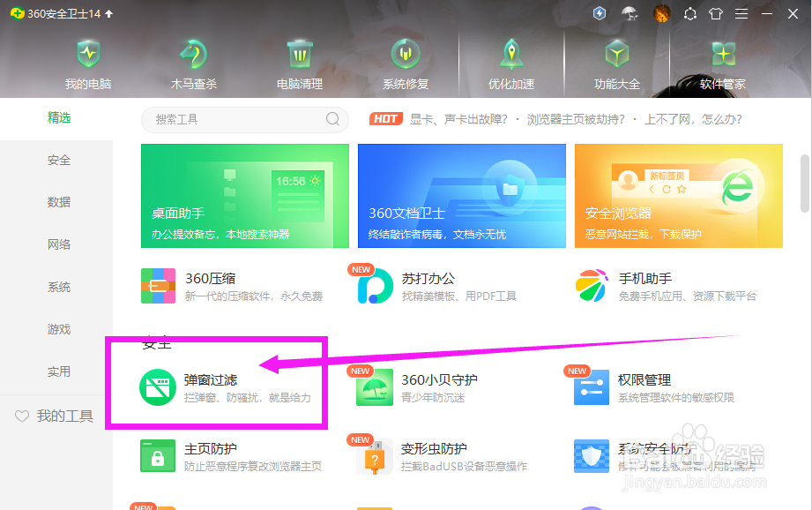Select the 游戏 sidebar tab
The height and width of the screenshot is (510, 812).
[58, 329]
